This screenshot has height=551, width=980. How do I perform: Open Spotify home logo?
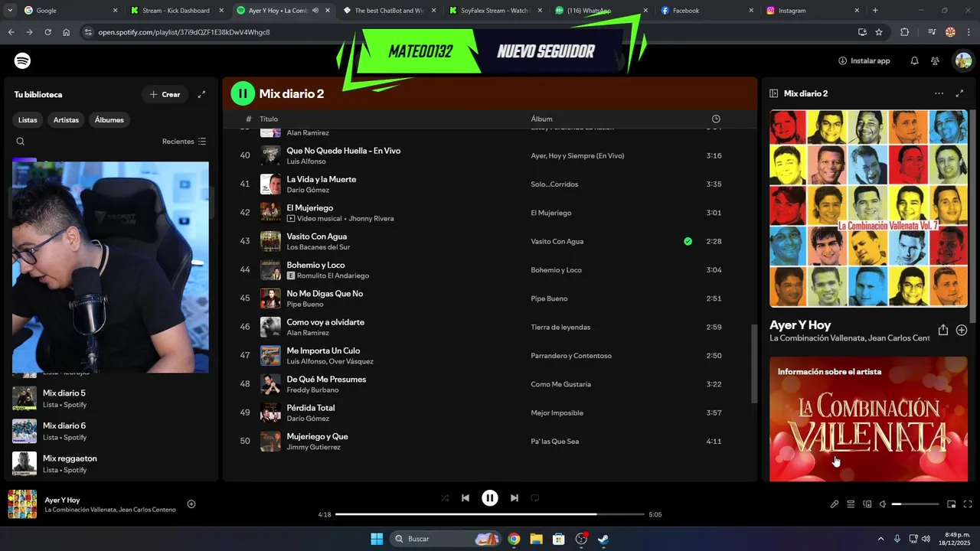[x=22, y=60]
